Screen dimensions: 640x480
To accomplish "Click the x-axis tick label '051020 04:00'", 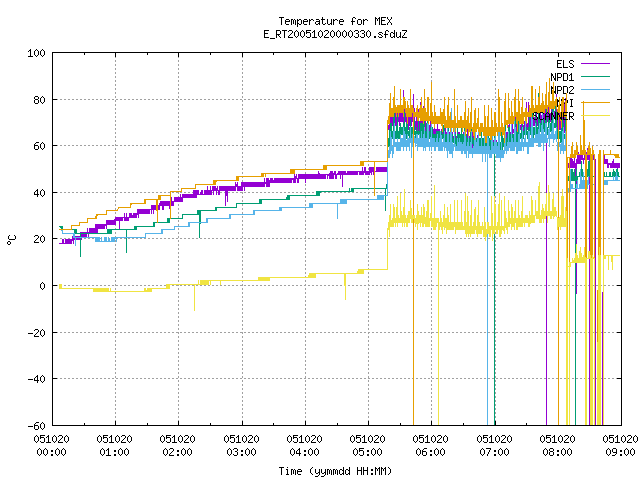I will (304, 446).
